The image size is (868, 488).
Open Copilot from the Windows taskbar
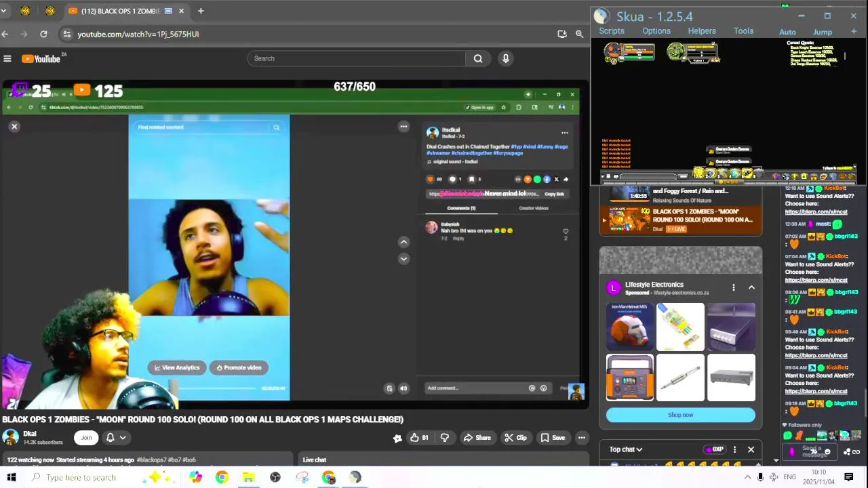195,477
